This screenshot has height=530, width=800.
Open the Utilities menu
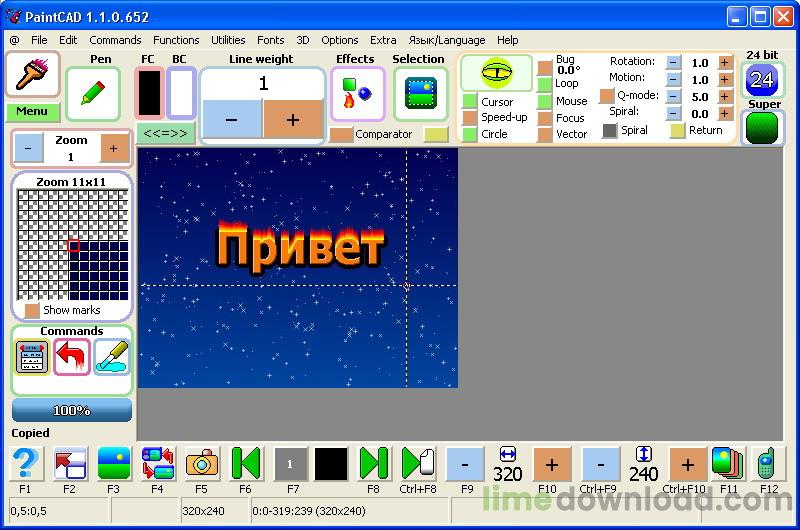(x=228, y=40)
